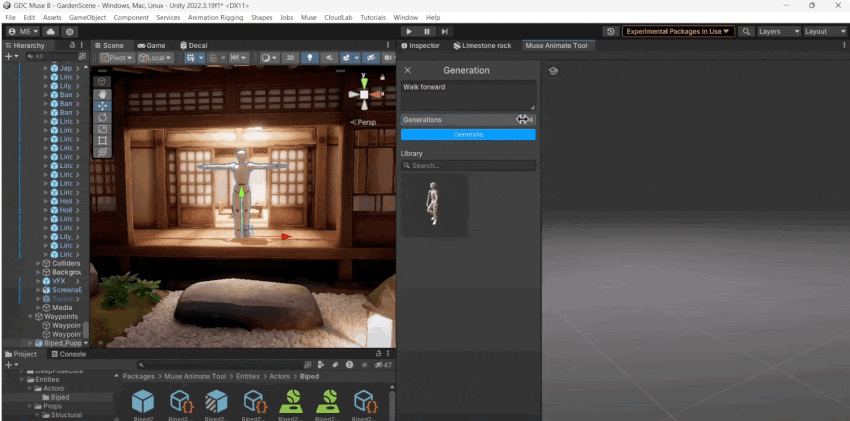Click the green Y axis gizmo cone
Screen dimensions: 850x421
(364, 82)
